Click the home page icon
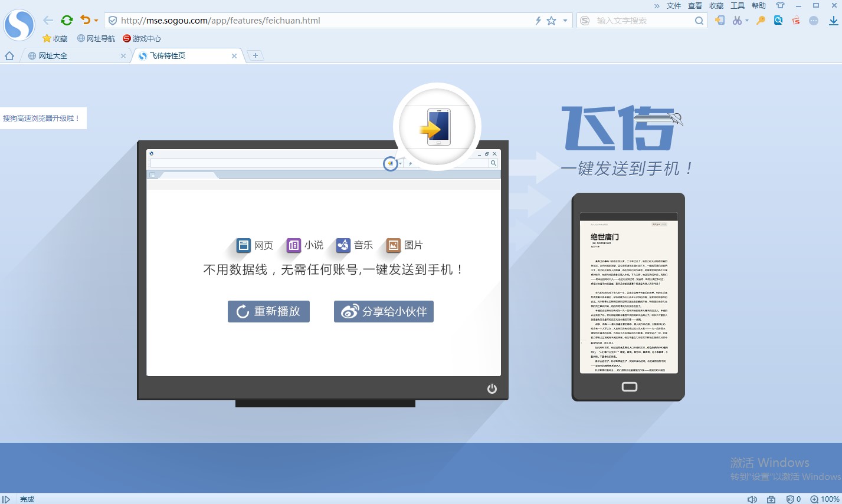Image resolution: width=842 pixels, height=504 pixels. point(9,56)
